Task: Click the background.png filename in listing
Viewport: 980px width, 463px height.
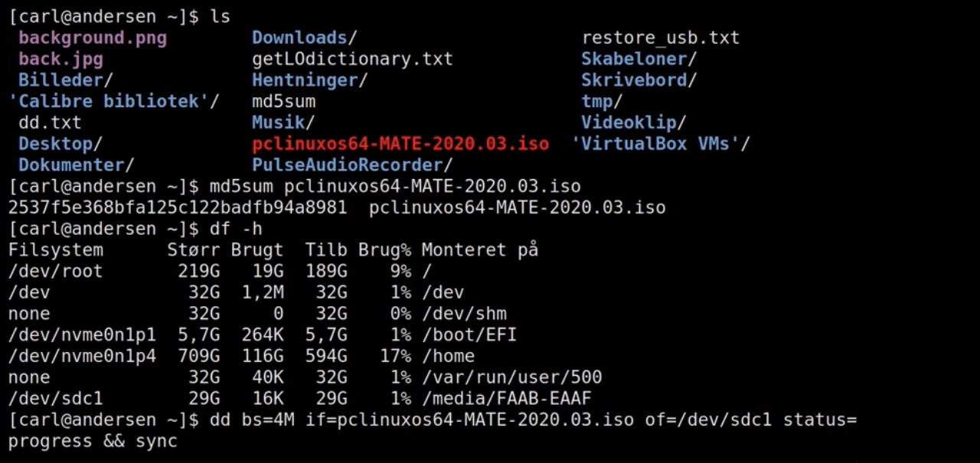Action: pyautogui.click(x=92, y=37)
